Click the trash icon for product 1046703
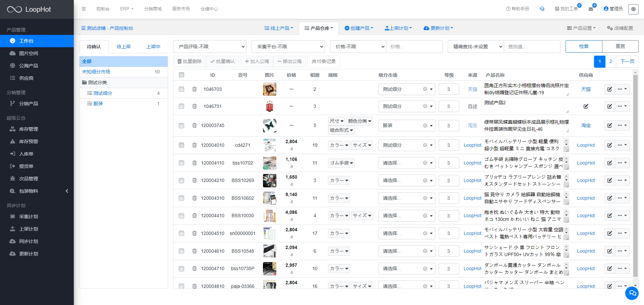 [195, 89]
